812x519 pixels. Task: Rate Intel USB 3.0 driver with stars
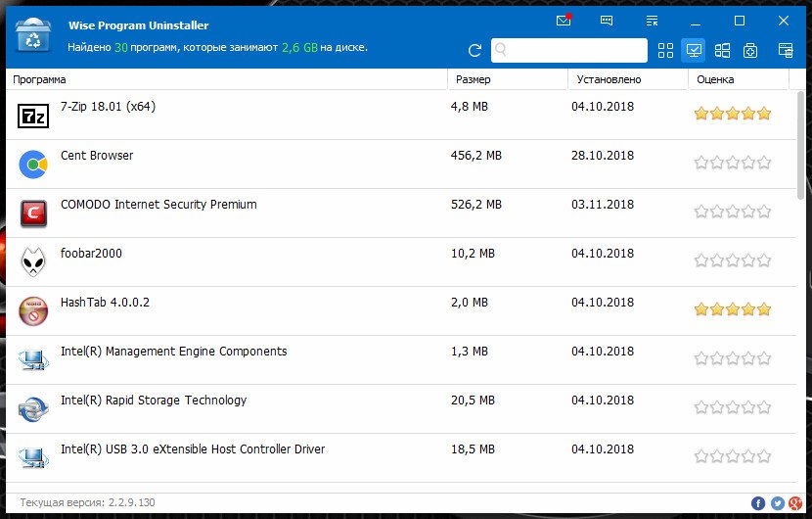(732, 455)
